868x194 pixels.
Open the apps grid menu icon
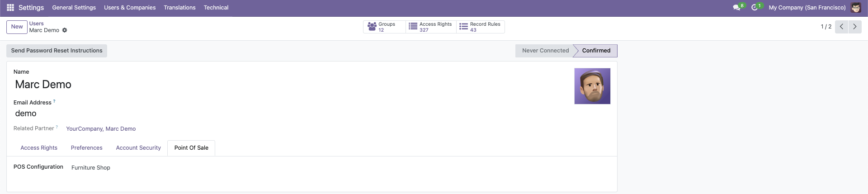pos(10,8)
